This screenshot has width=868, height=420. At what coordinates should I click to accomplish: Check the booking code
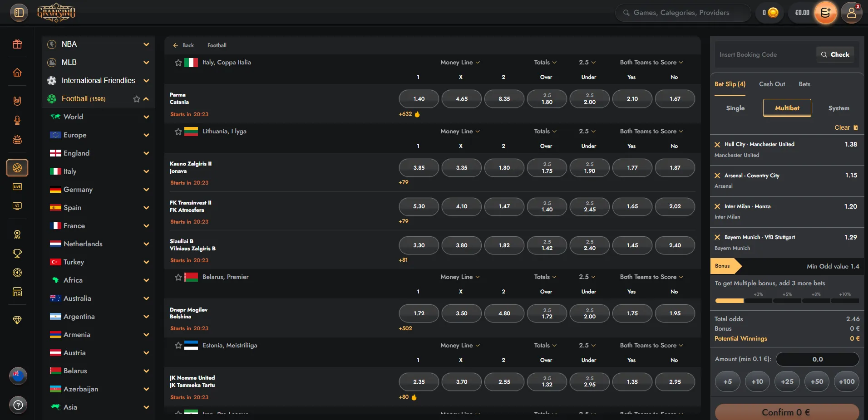pos(835,54)
